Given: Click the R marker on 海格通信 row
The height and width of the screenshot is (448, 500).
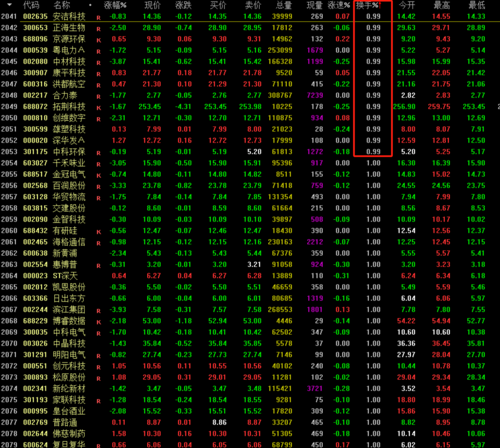Looking at the screenshot, I should [99, 244].
